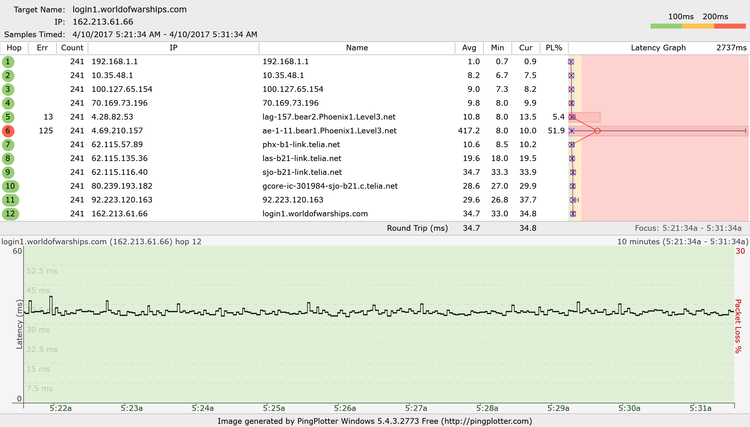Click the 5:28a time axis label
This screenshot has width=750, height=427.
pos(487,408)
